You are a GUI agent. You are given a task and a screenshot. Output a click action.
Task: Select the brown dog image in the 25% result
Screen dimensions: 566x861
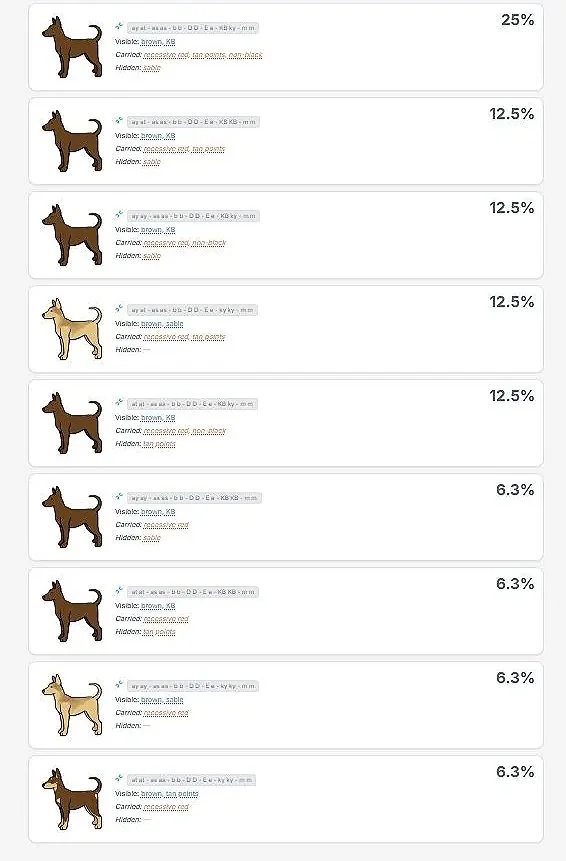pos(72,47)
